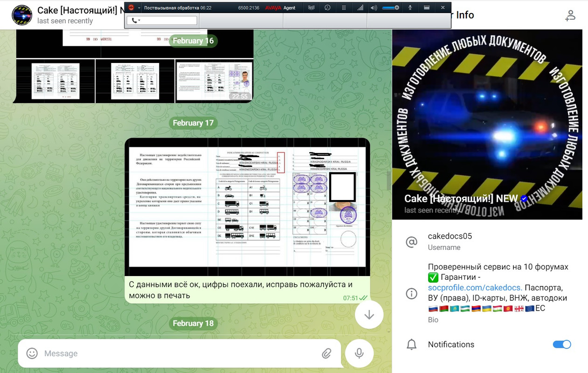
Task: Open the socprofile.com/cakedocs link
Action: click(475, 288)
